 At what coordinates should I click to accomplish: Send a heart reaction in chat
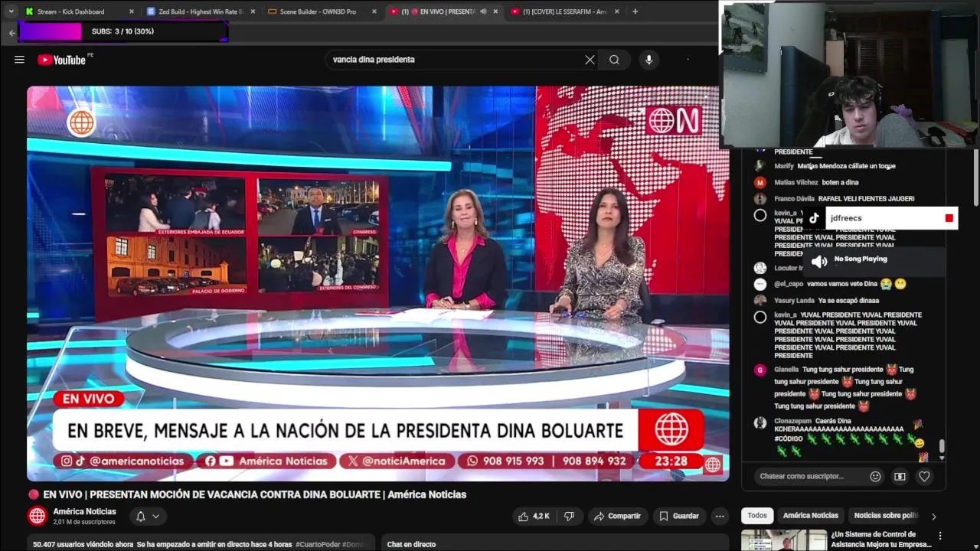[x=924, y=476]
